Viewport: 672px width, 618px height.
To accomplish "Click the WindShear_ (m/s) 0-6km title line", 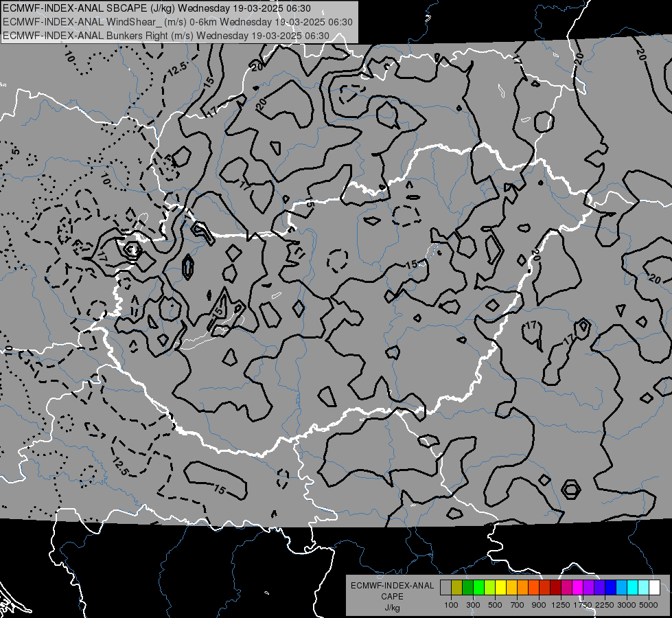I will (177, 22).
